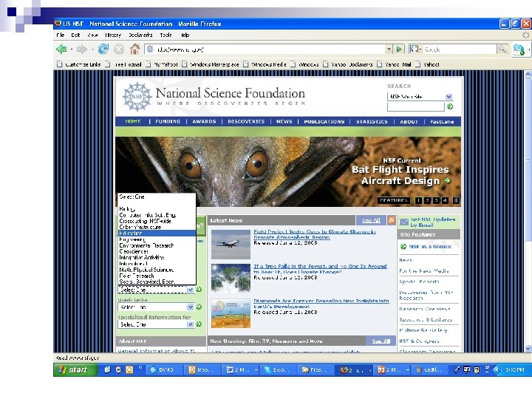Open the Edit menu
The image size is (532, 399).
(75, 35)
